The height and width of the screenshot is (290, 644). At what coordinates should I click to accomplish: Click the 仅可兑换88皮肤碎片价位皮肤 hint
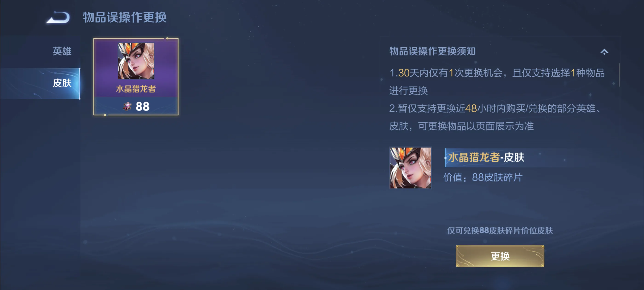click(500, 230)
